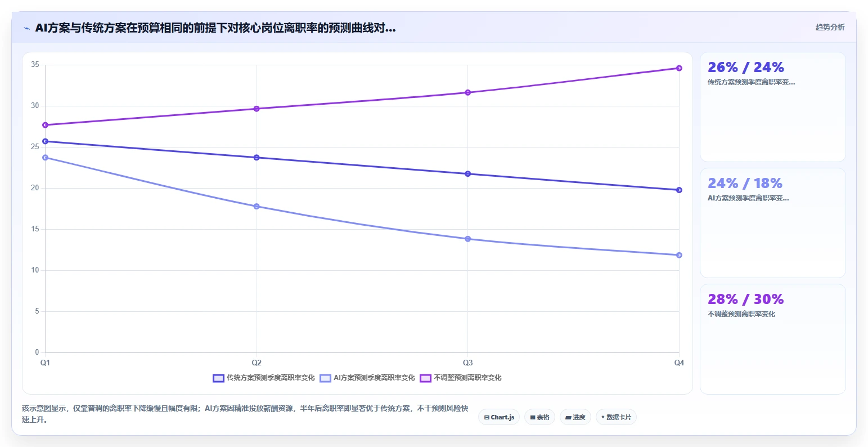Click the purple line Q2 data point
Viewport: 868px width, 447px height.
tap(257, 109)
